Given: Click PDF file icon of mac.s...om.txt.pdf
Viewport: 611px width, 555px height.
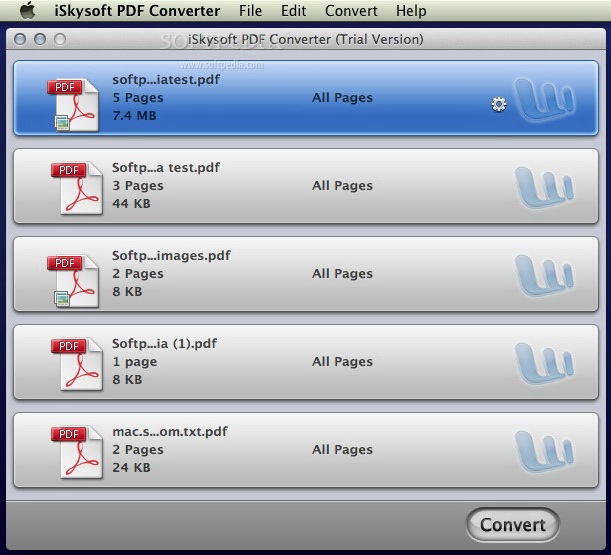Looking at the screenshot, I should pos(77,452).
